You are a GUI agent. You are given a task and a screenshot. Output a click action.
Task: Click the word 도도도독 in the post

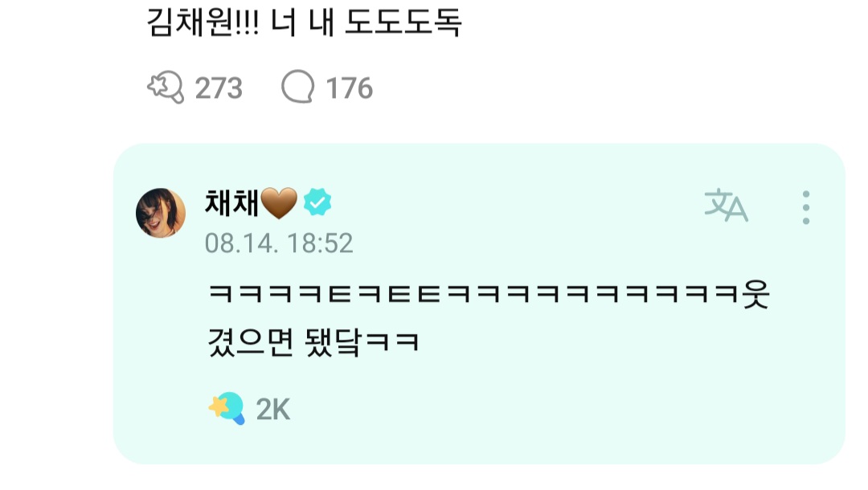coord(403,22)
